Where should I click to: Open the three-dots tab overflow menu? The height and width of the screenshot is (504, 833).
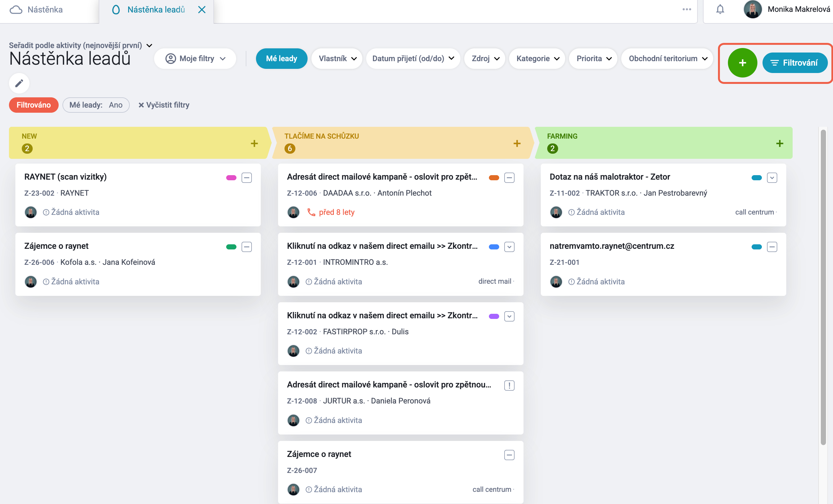687,9
